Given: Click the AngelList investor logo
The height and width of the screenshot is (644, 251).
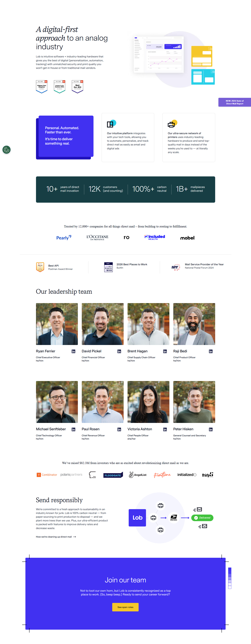Looking at the screenshot, I should click(138, 475).
